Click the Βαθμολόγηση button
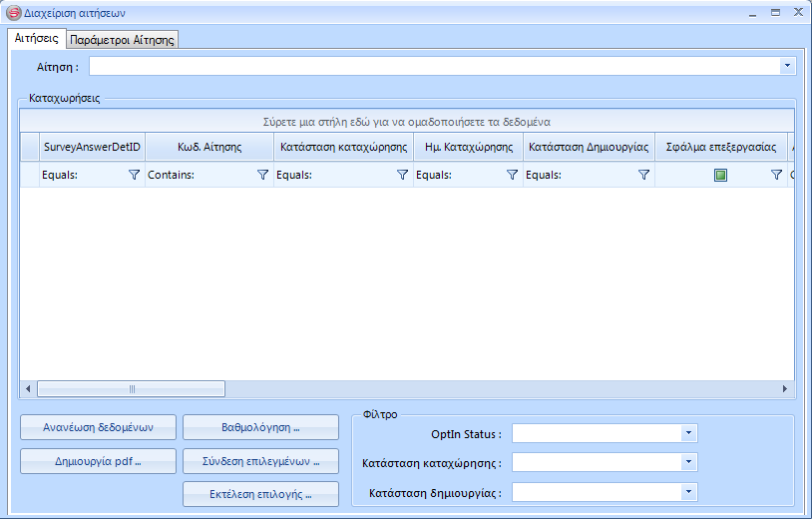This screenshot has width=812, height=519. coord(260,427)
